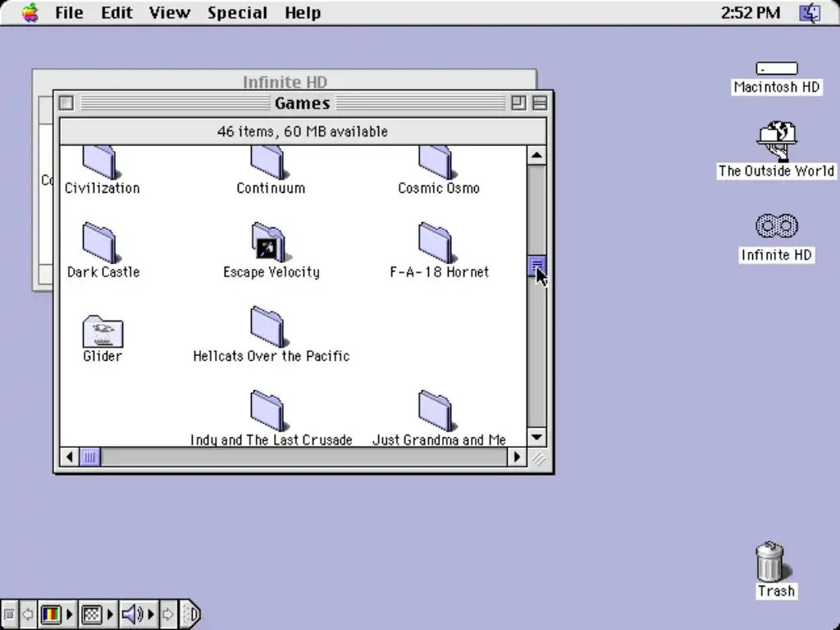Click the "Trash" name label
Screen dimensions: 840x630
776,591
